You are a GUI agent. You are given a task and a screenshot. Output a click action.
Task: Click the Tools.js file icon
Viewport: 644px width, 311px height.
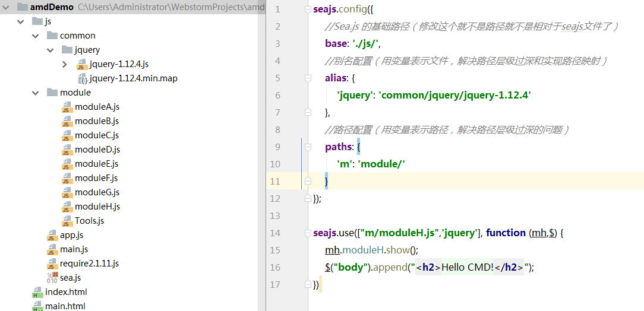(67, 221)
